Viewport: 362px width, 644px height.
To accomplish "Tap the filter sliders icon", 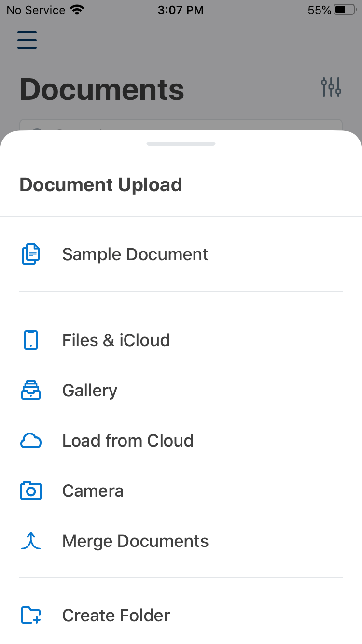I will [x=331, y=87].
